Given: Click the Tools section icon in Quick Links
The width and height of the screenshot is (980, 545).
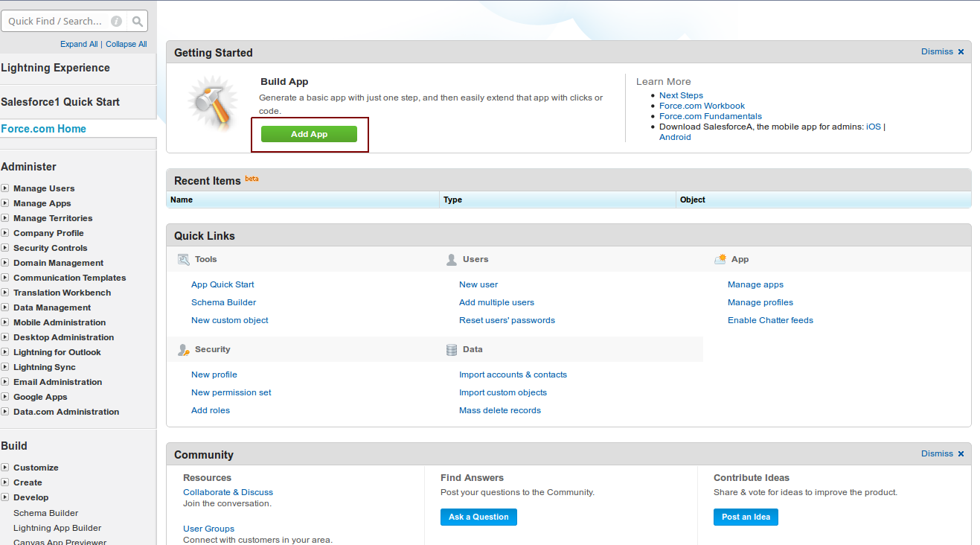Looking at the screenshot, I should pos(184,259).
